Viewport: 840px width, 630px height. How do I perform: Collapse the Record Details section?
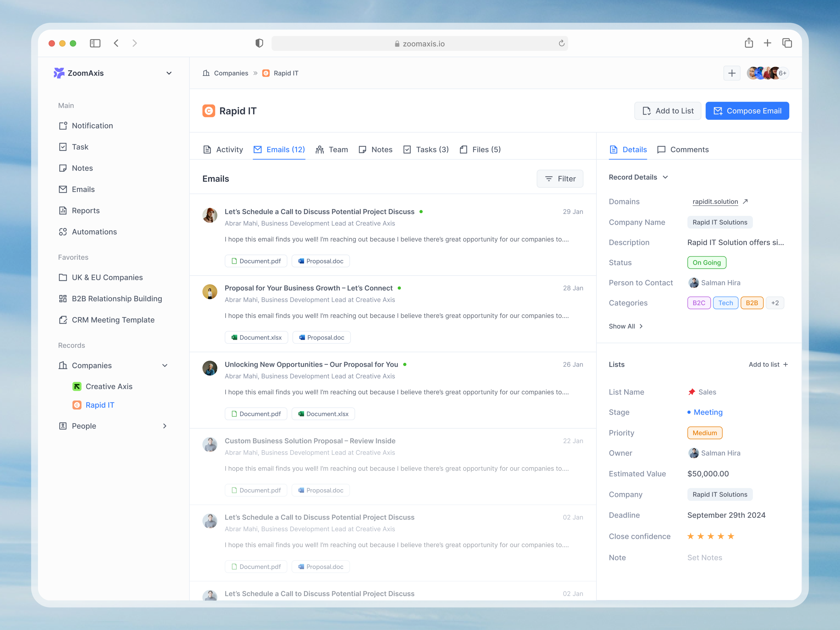[665, 177]
